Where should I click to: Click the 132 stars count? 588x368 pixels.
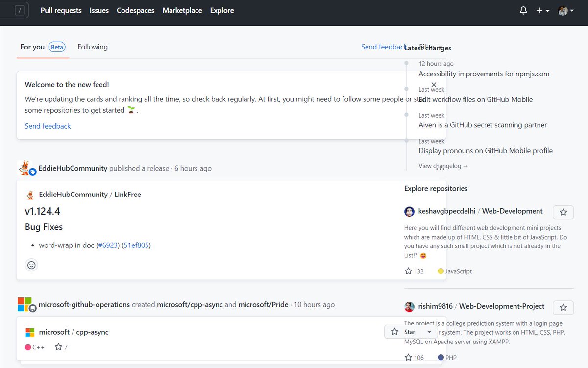coord(414,271)
